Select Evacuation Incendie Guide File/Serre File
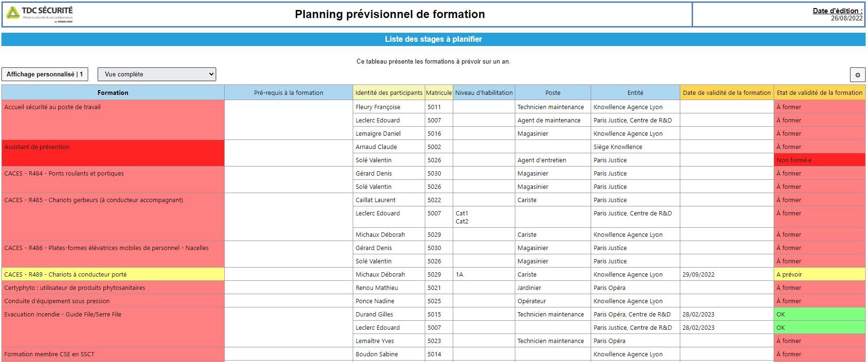The width and height of the screenshot is (868, 362). pyautogui.click(x=113, y=327)
